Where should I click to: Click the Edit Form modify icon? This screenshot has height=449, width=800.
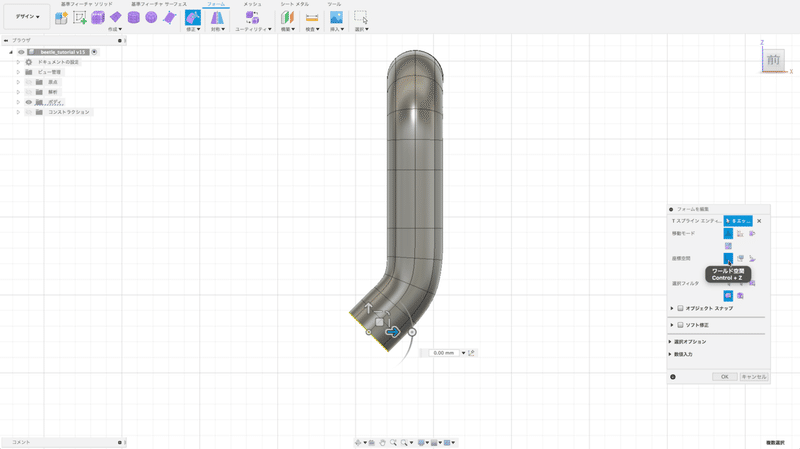coord(193,17)
